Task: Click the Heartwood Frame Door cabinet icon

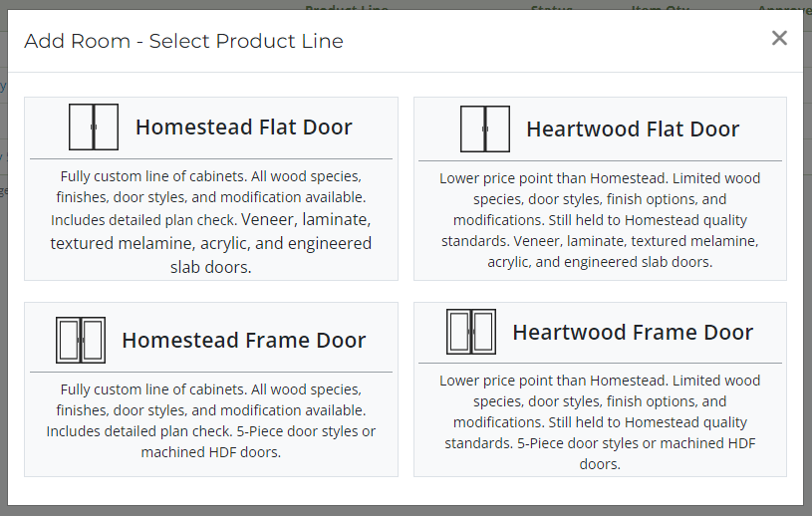Action: pyautogui.click(x=471, y=332)
